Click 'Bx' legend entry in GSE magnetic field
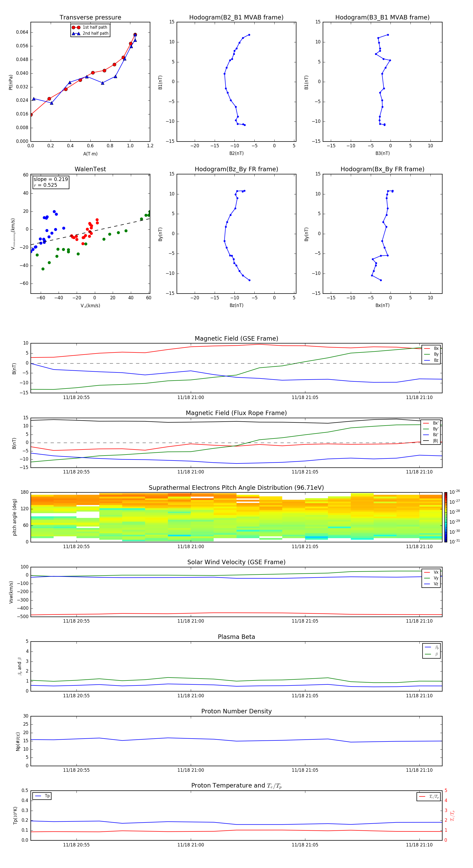 [x=431, y=349]
